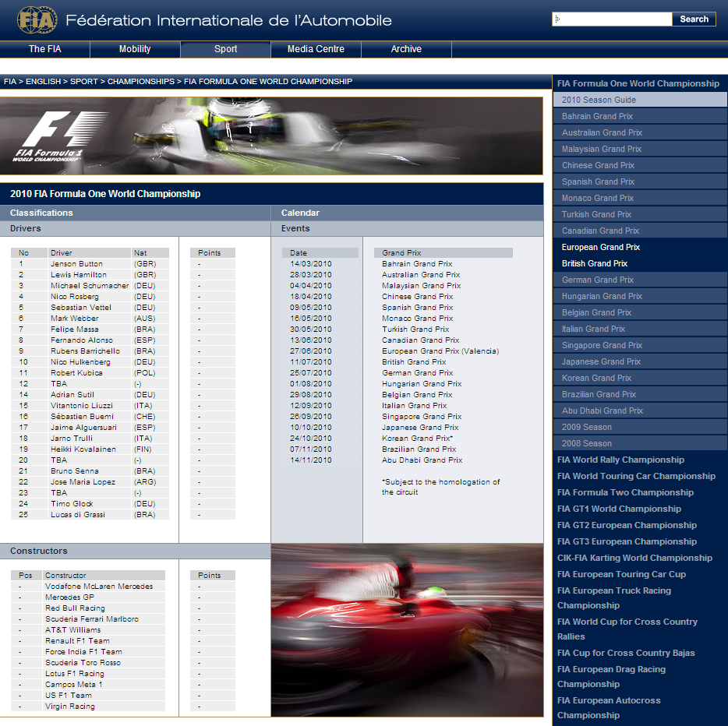Image resolution: width=728 pixels, height=726 pixels.
Task: Open Spanish Grand Prix sidebar link
Action: [640, 181]
